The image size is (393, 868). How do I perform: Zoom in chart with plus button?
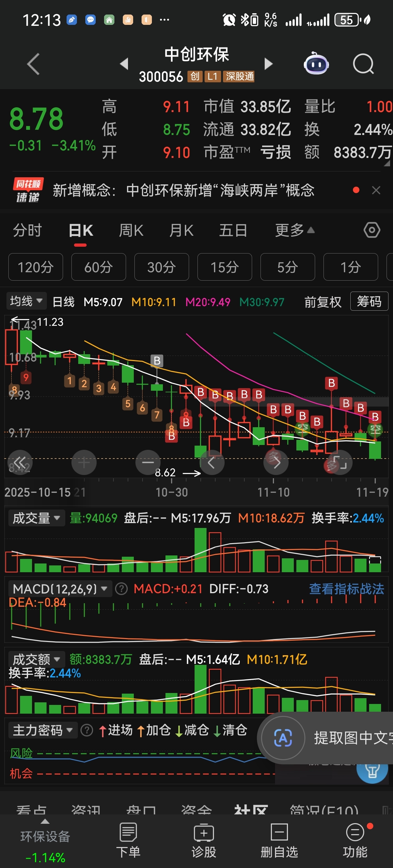point(84,462)
